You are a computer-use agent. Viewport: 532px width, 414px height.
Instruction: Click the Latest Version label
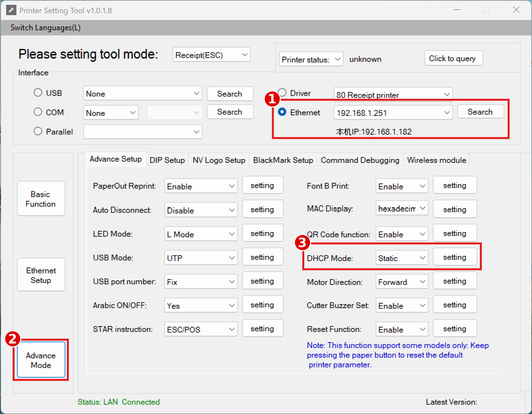click(x=451, y=402)
